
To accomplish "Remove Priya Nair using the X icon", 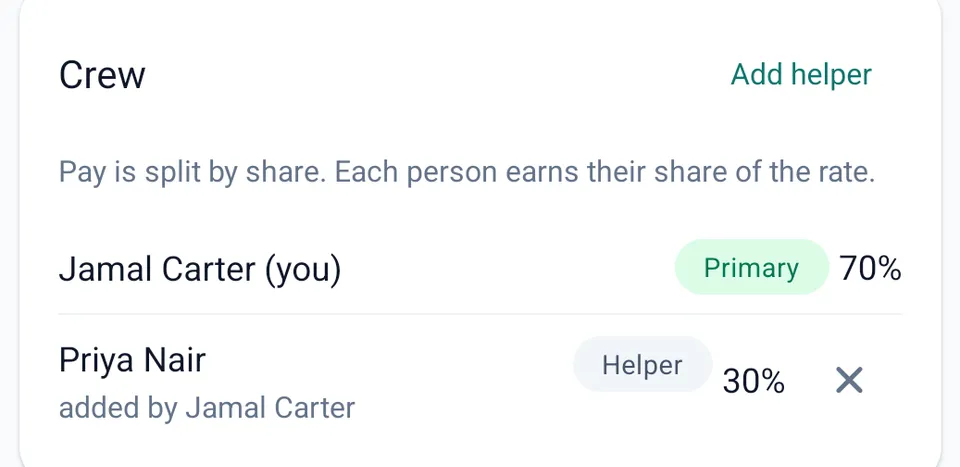I will [x=849, y=381].
